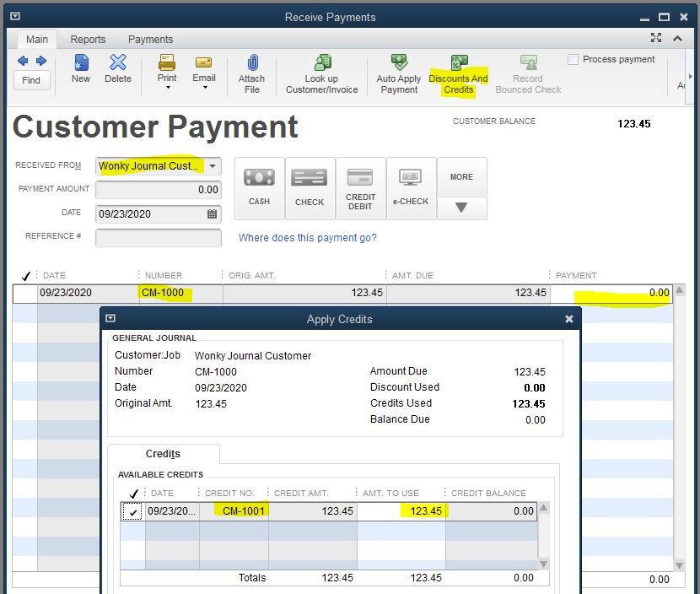Toggle the checkmark column header in Available Credits

coord(133,494)
